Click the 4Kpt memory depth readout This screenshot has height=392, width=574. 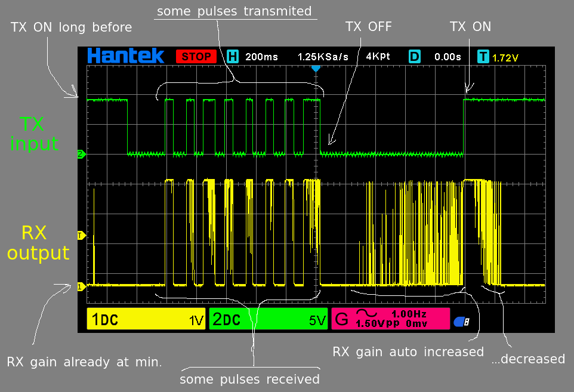pos(378,57)
